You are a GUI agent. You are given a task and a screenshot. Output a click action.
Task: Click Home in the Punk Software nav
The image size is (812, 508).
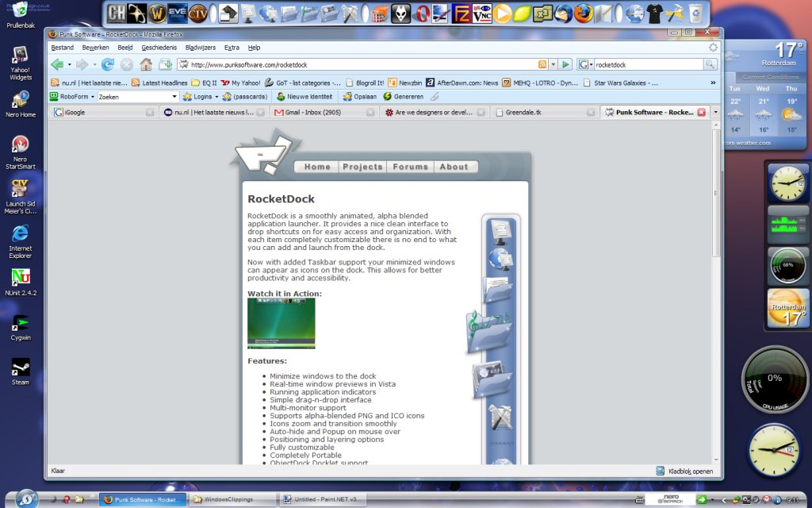point(317,167)
